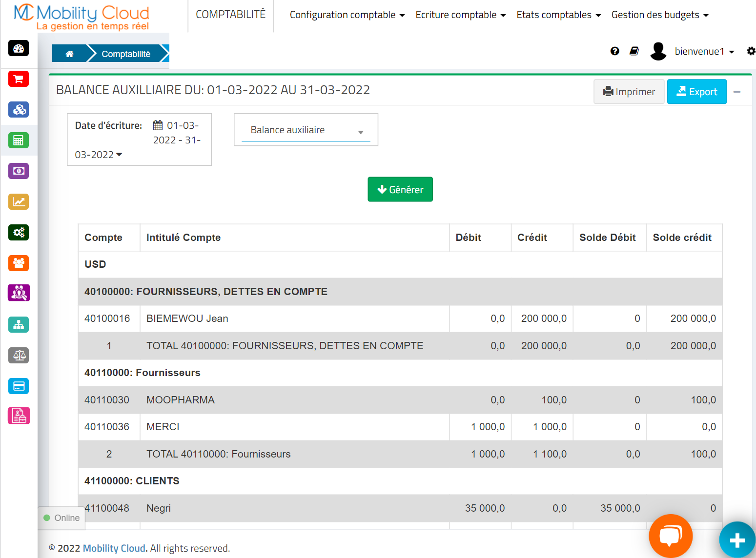Open the yellow line chart sidebar icon
The height and width of the screenshot is (558, 756).
pyautogui.click(x=19, y=202)
